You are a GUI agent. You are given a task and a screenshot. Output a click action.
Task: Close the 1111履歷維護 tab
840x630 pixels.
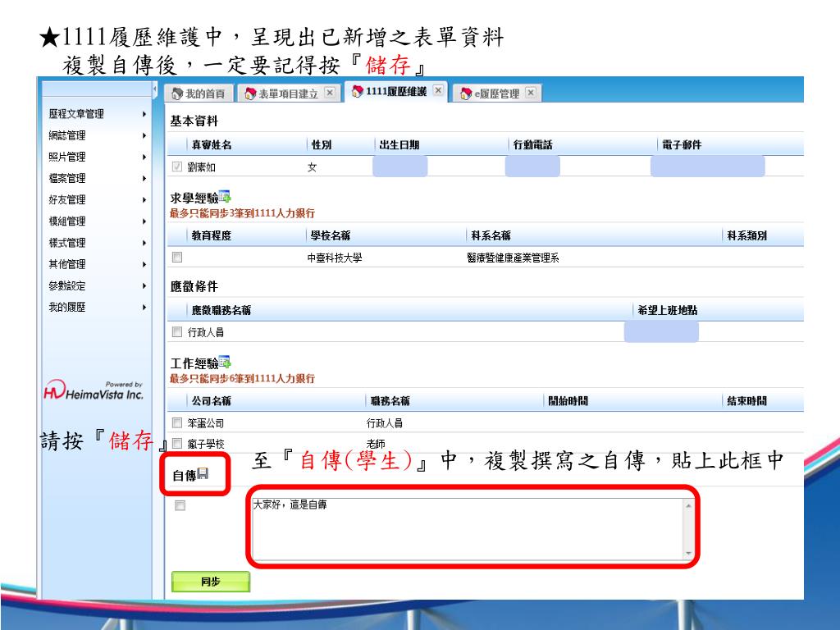coord(438,90)
